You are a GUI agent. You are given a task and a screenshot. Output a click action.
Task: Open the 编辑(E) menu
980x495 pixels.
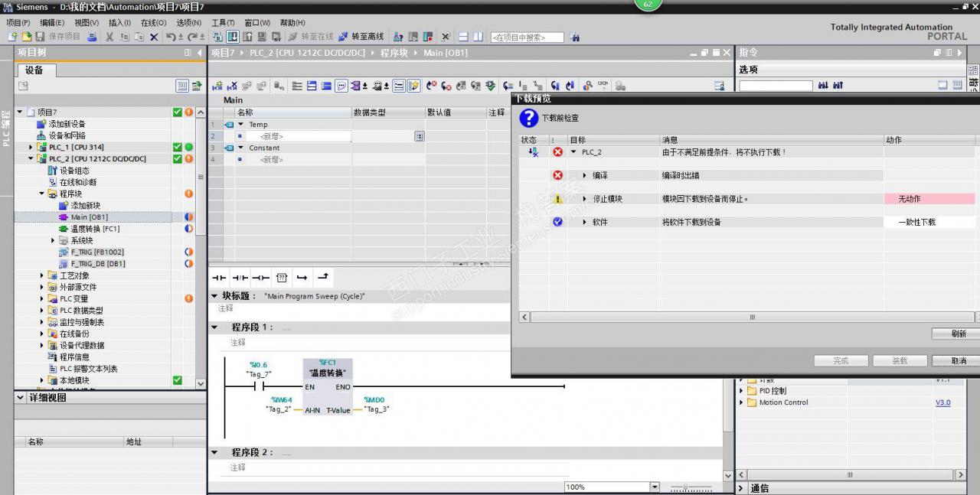[x=52, y=23]
